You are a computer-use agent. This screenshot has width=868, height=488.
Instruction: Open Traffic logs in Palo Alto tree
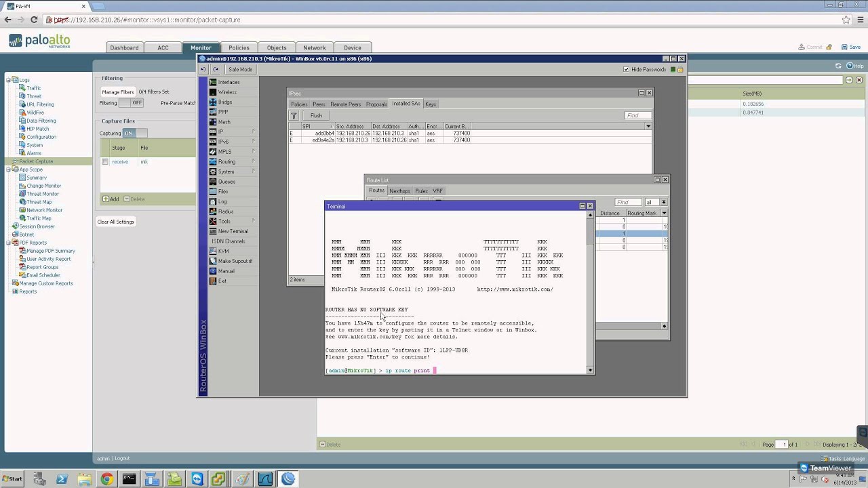[x=34, y=88]
